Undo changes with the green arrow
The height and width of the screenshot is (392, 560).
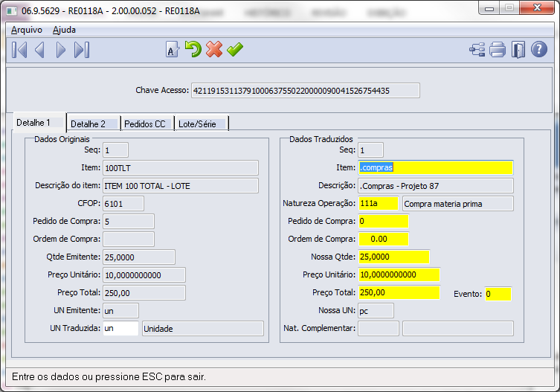tap(193, 49)
